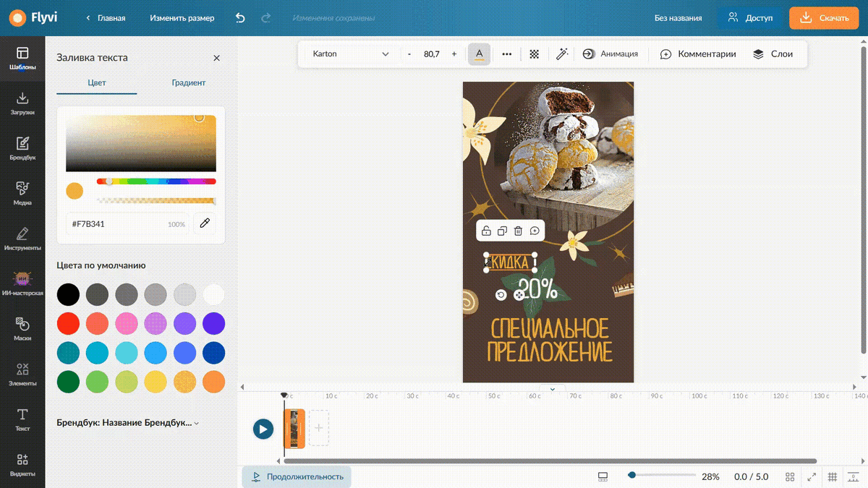Open the Виджеты widgets panel

(22, 465)
